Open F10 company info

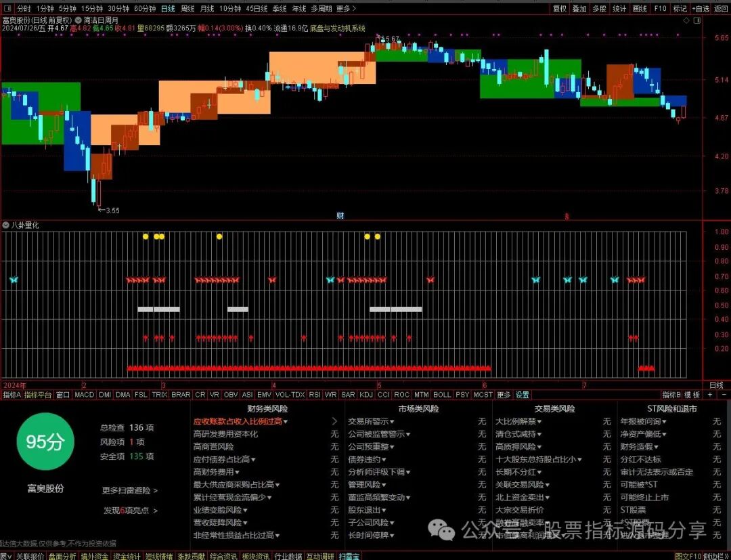(660, 9)
